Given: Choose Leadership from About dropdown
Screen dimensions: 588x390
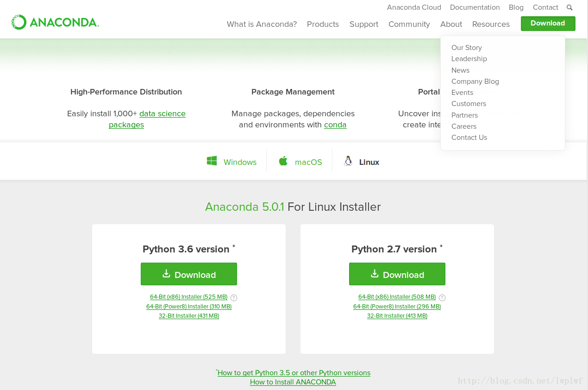Looking at the screenshot, I should [x=469, y=59].
